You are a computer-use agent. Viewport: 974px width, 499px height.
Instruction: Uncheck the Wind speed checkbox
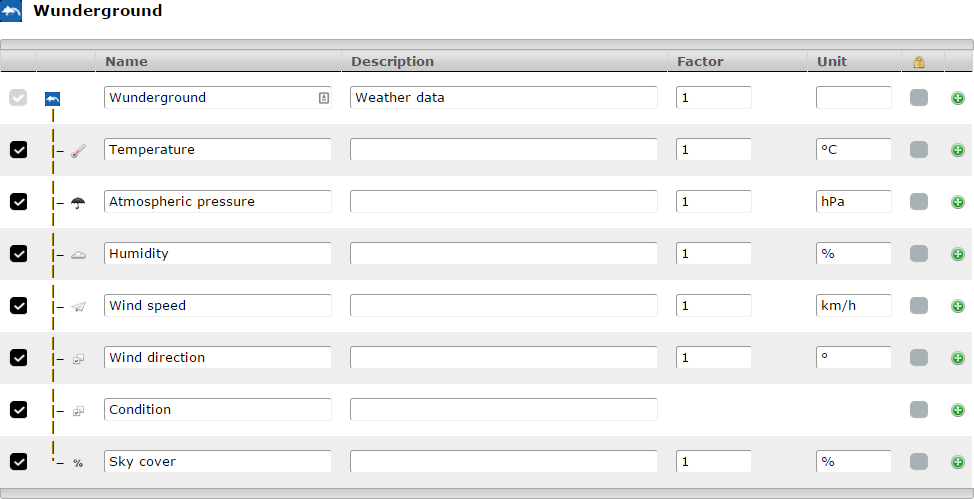[x=19, y=306]
